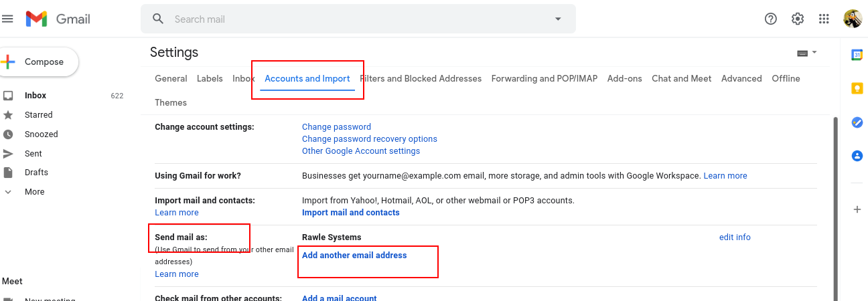Click in the Search mail field
Screen dimensions: 868x301
tap(355, 19)
